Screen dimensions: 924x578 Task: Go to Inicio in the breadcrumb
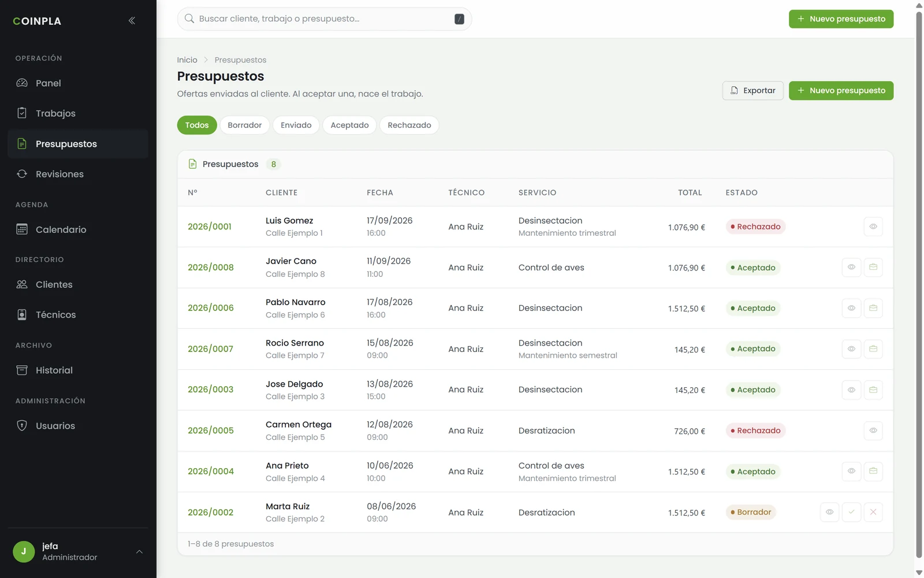click(x=187, y=60)
